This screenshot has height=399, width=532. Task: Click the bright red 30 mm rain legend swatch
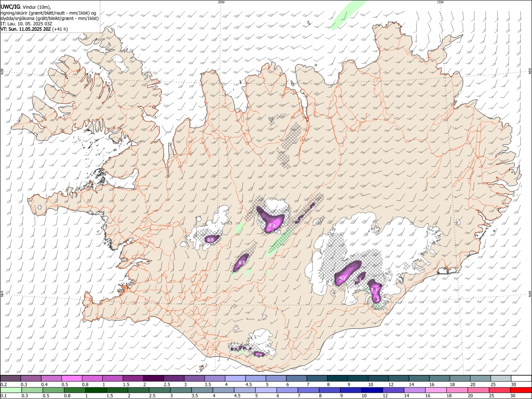point(521,390)
